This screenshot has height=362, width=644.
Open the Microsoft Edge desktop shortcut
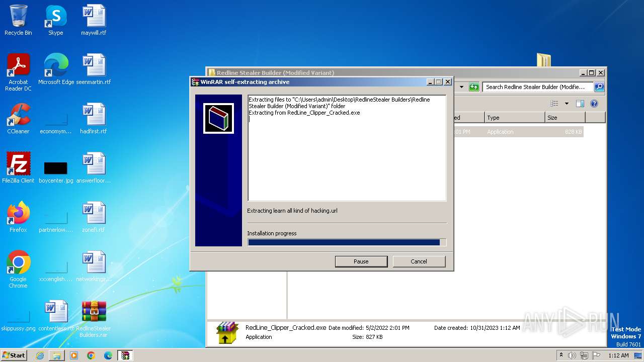[56, 69]
